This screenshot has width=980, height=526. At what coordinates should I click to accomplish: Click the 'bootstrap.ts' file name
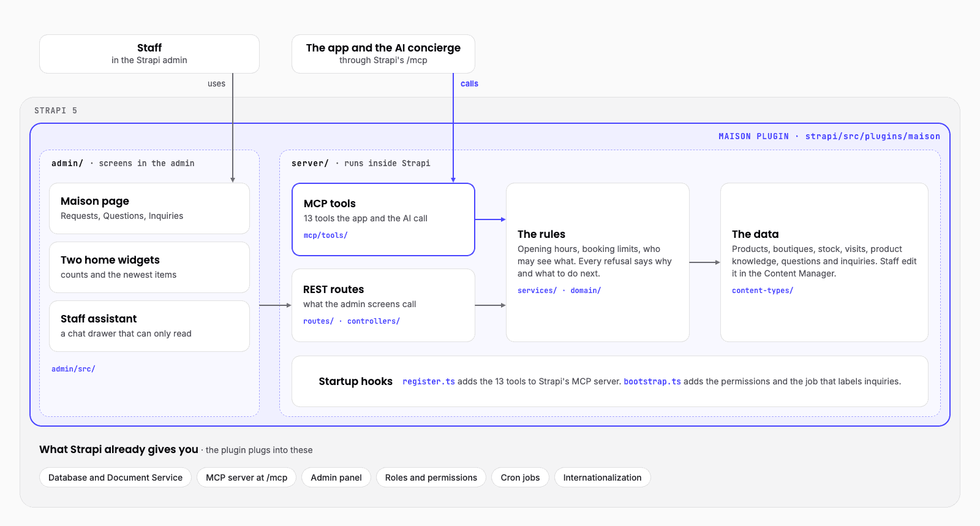652,382
